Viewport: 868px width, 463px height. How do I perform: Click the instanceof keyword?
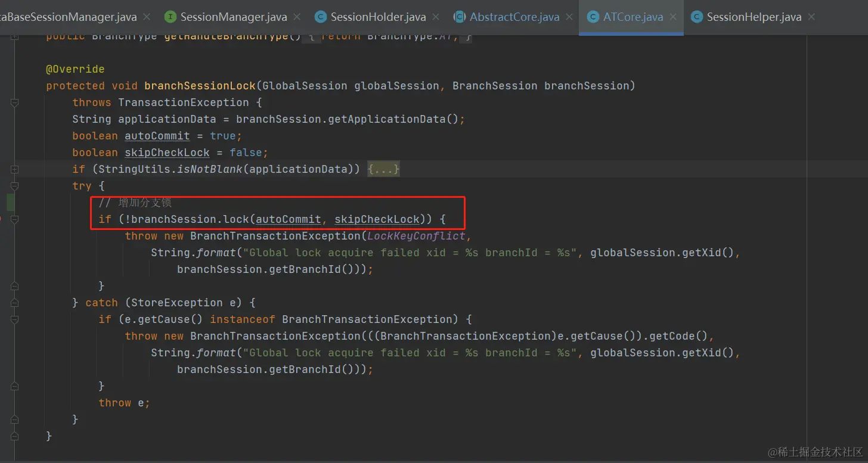(243, 319)
